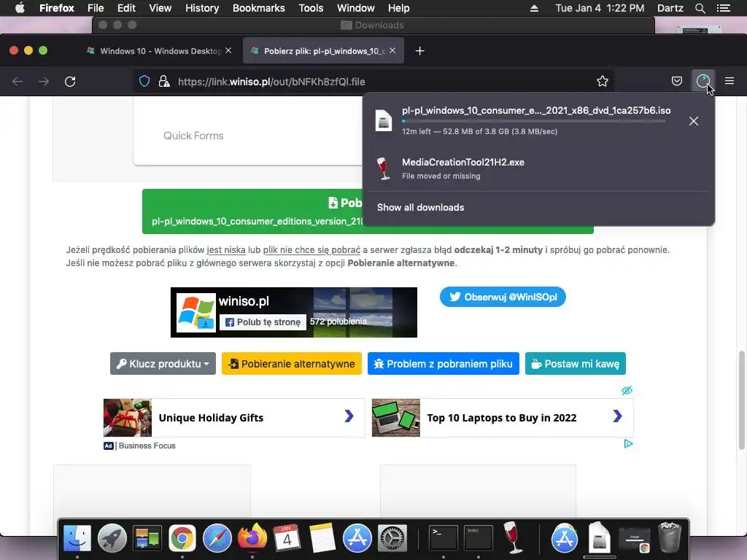The height and width of the screenshot is (560, 747).
Task: Click the jest niska underlined link
Action: click(226, 249)
